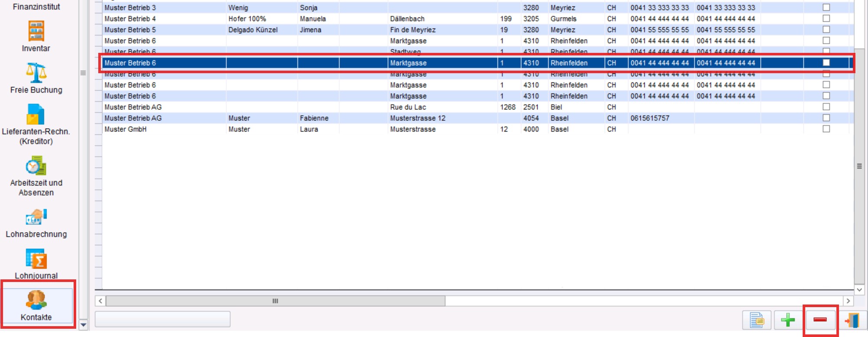Open the Inventar module
This screenshot has height=337, width=868.
(36, 36)
